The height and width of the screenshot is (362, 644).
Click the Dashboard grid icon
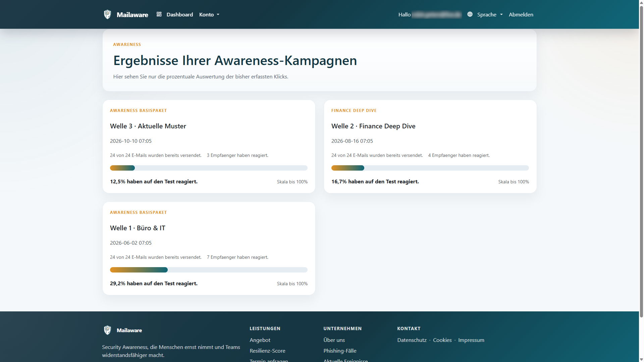[159, 14]
